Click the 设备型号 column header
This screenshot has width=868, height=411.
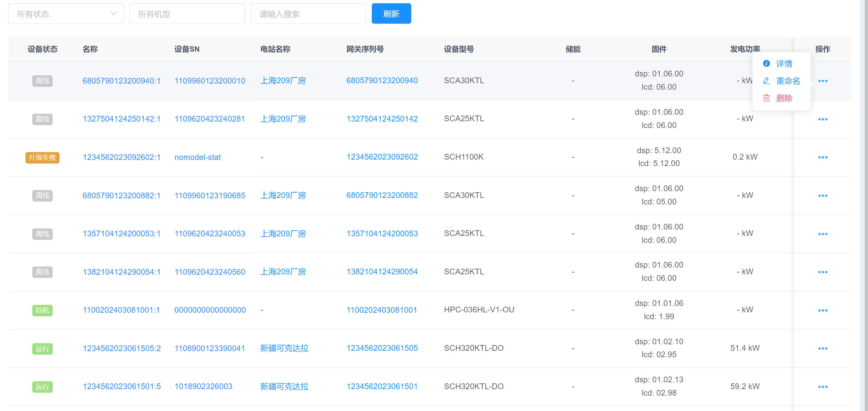(459, 49)
